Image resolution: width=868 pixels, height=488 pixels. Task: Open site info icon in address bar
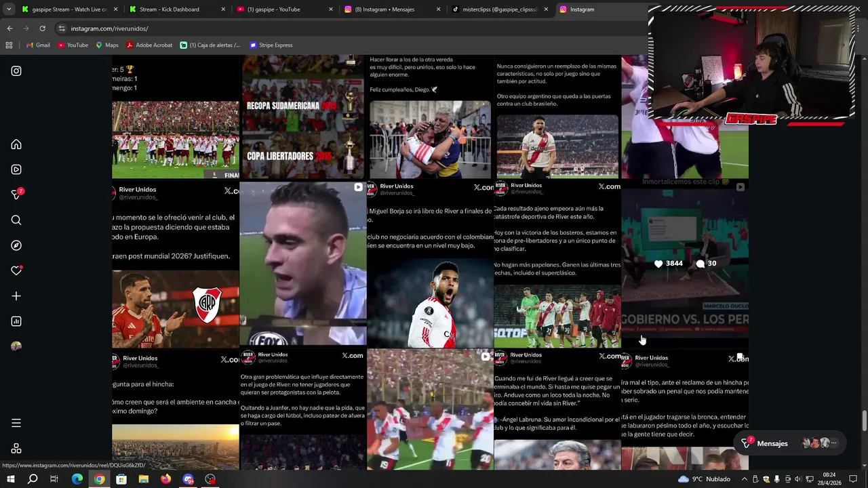(x=62, y=28)
